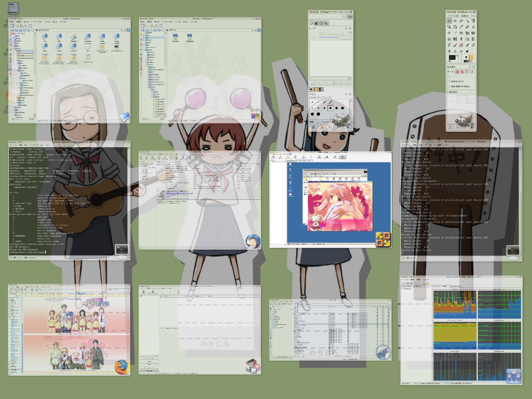
Task: Switch to Patterns tab in GIMP brush panel
Action: click(316, 89)
